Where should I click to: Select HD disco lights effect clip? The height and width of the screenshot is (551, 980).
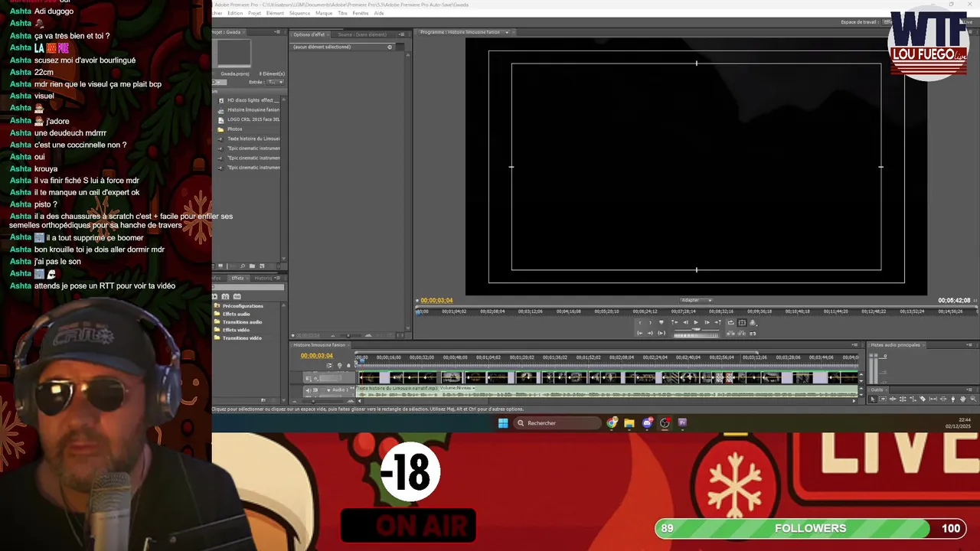click(253, 100)
